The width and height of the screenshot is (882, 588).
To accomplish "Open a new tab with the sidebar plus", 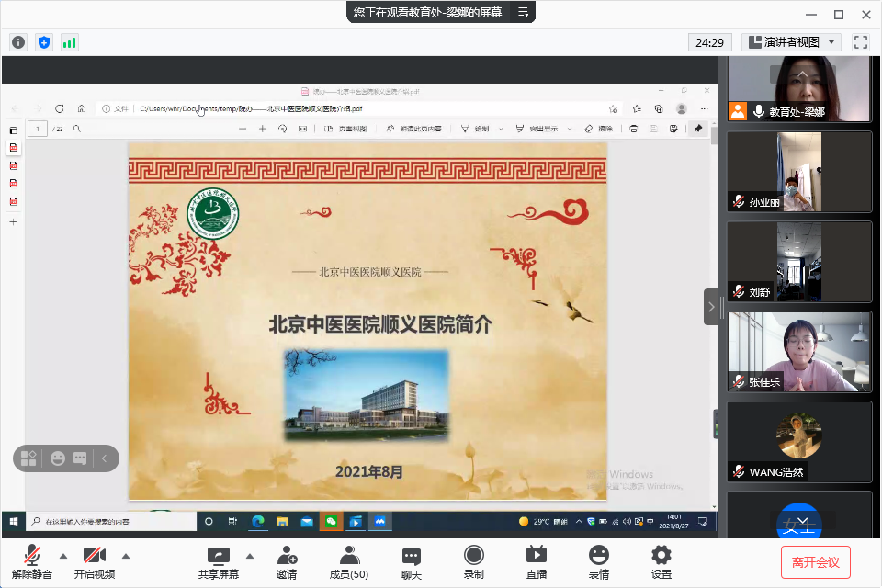I will coord(13,221).
